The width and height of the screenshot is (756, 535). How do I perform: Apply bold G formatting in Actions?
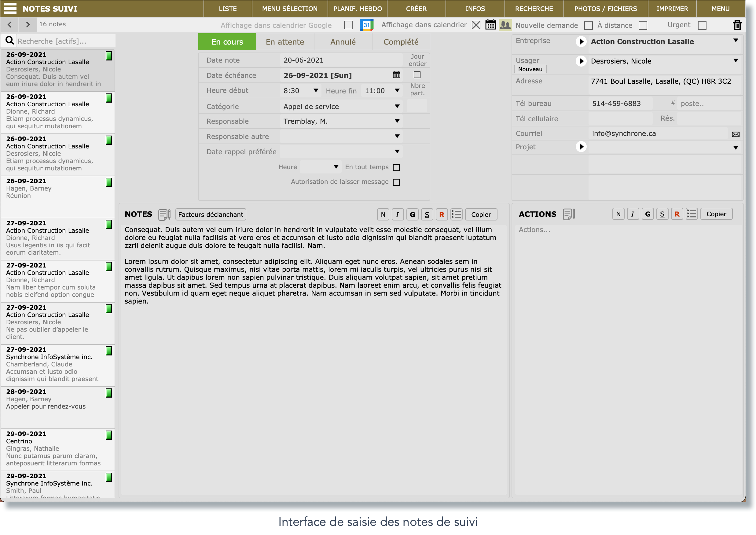[x=647, y=214]
